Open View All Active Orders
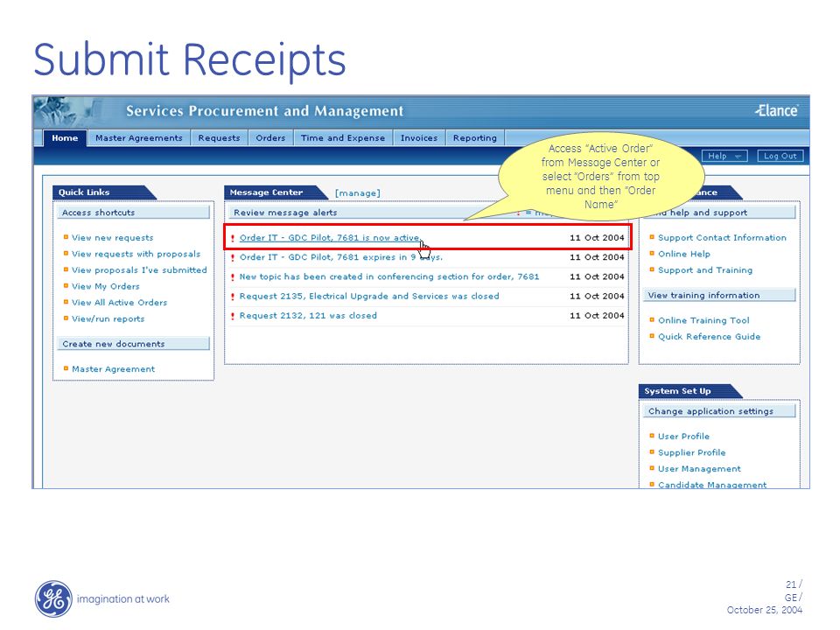Screen dimensions: 840x630 click(x=120, y=303)
